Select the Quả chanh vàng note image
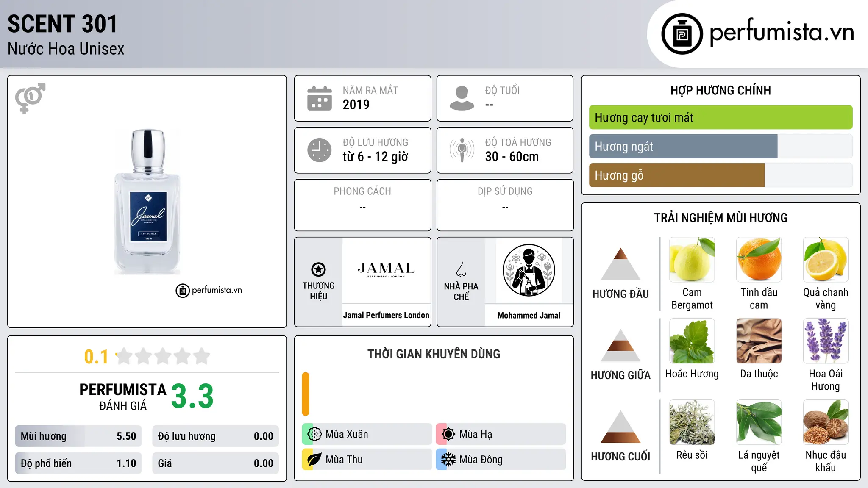This screenshot has width=868, height=488. point(826,260)
